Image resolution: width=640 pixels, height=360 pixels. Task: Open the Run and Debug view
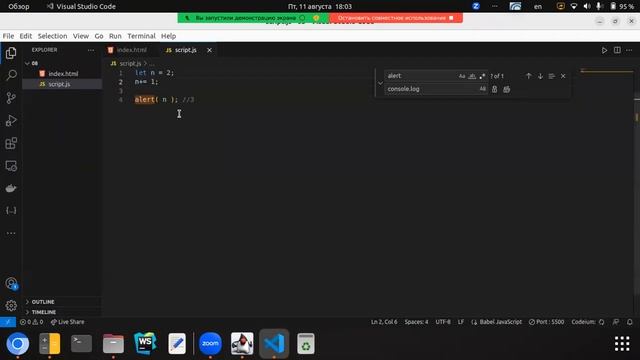(x=11, y=120)
